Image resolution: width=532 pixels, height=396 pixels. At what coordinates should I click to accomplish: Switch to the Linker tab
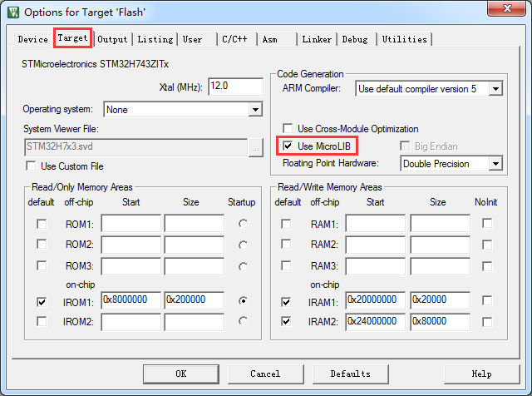pos(317,39)
